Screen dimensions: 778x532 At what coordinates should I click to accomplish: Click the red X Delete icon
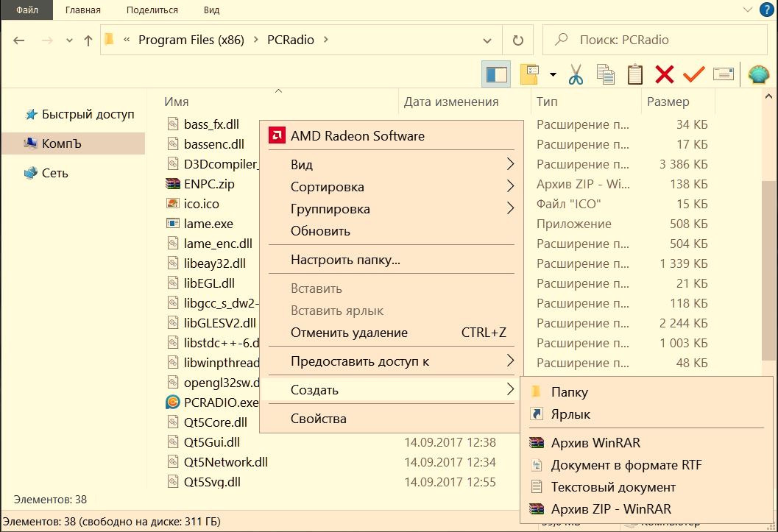[x=665, y=75]
